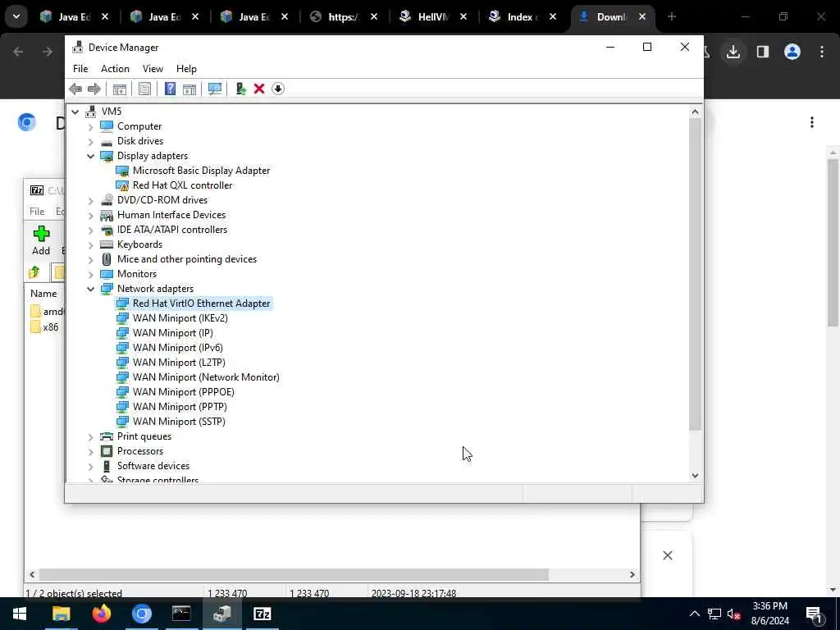Click the green Add icon in 7-Zip
Screen dimensions: 840x630
[x=41, y=240]
